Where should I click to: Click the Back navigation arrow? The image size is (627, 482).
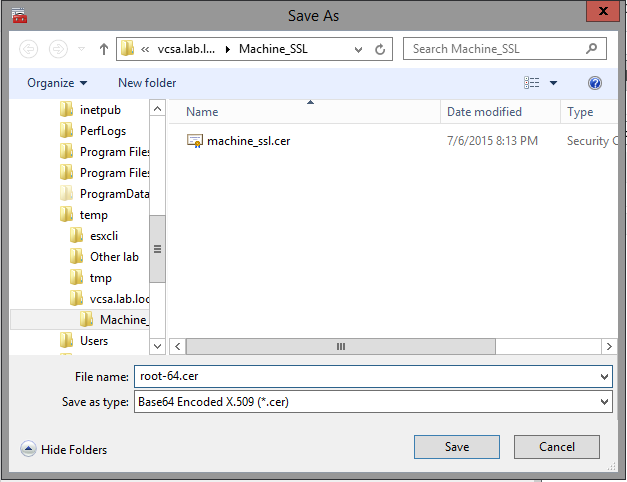tap(28, 49)
